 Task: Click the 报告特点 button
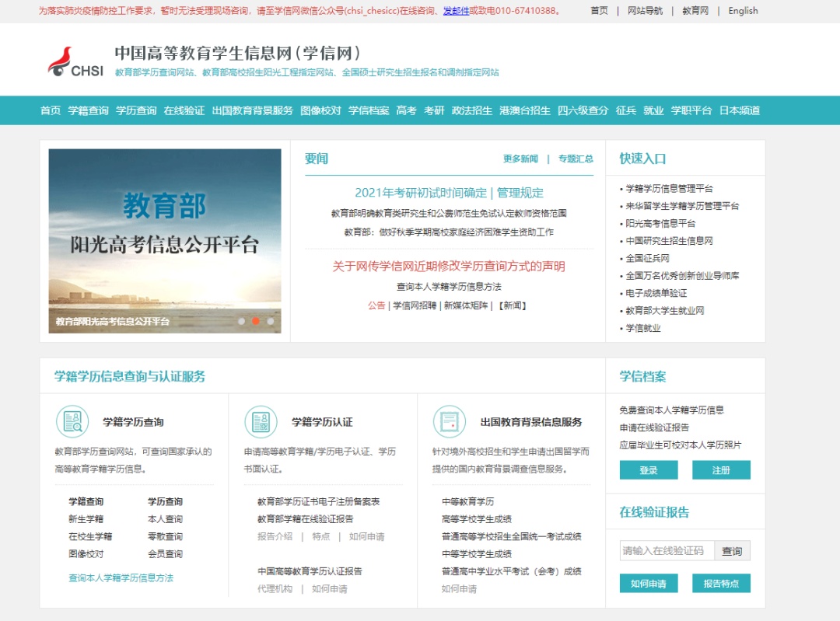click(x=721, y=583)
